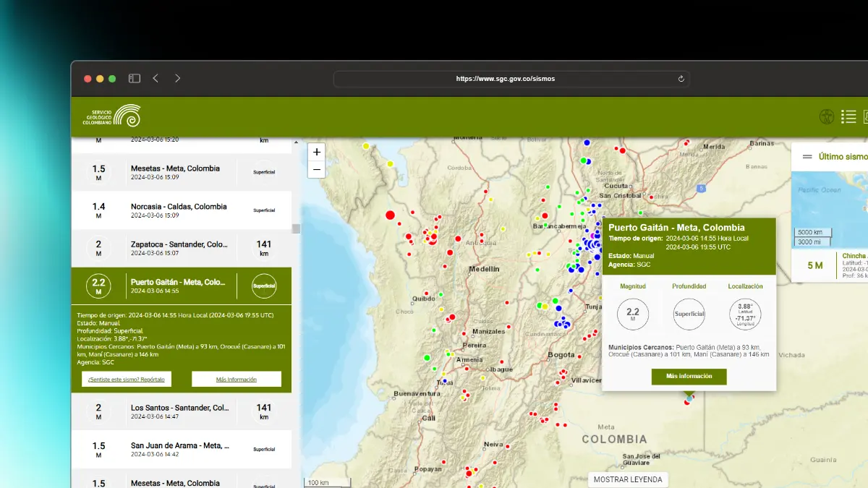Click the 2.2 M magnitude circle in popup

click(x=633, y=314)
